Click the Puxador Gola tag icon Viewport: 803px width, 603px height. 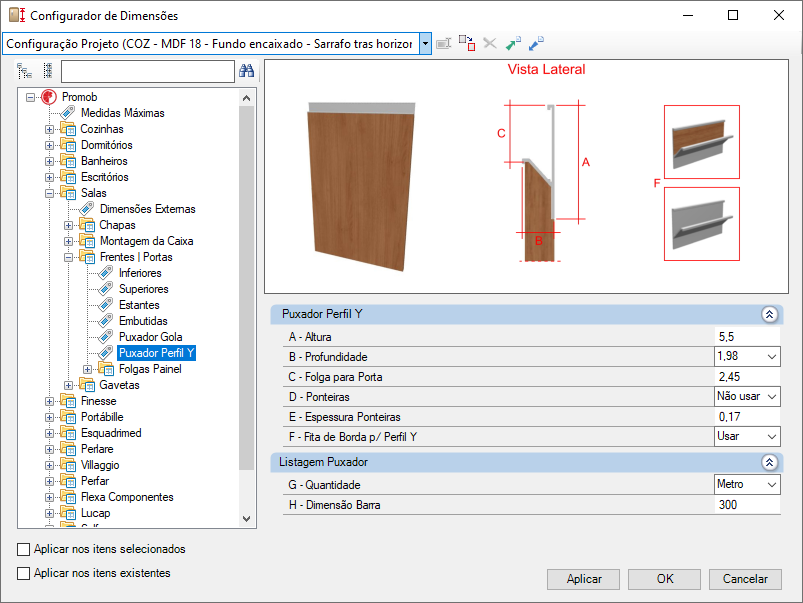click(x=105, y=337)
